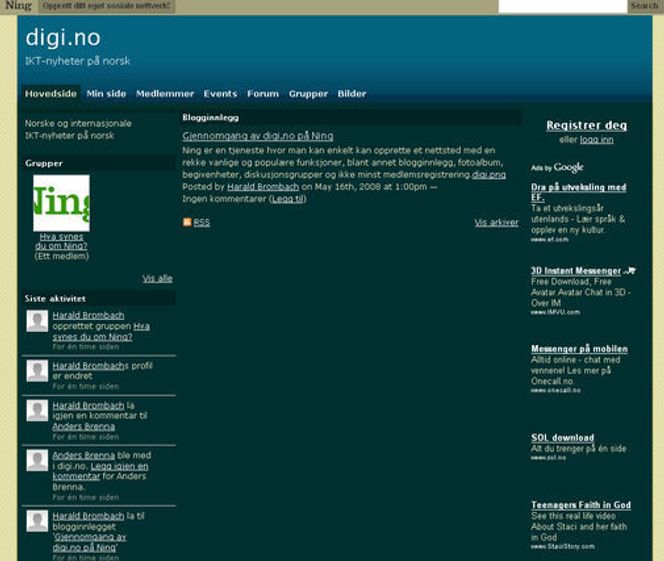
Task: Click the 'Grupper' sidebar heading
Action: (44, 163)
